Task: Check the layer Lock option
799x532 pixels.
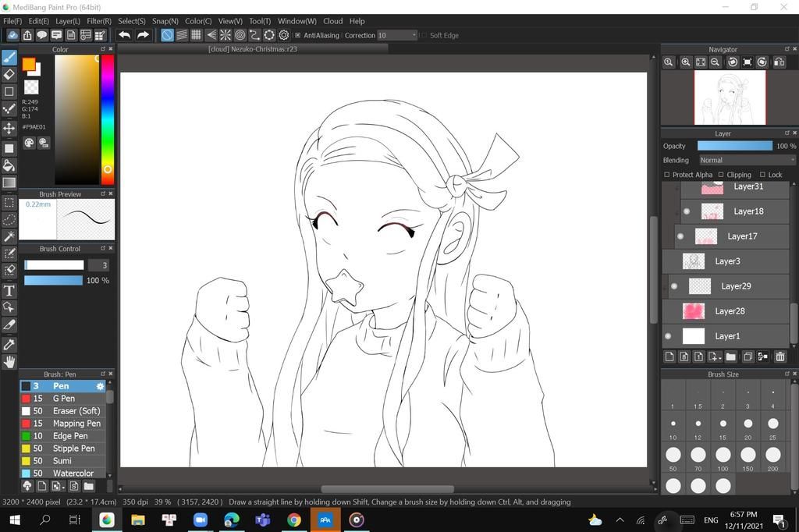Action: (x=762, y=174)
